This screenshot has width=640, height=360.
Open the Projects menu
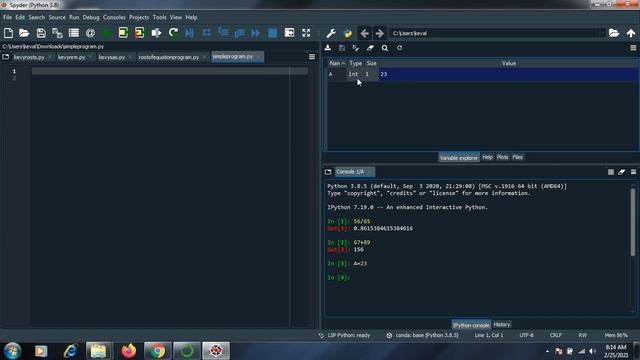coord(139,18)
